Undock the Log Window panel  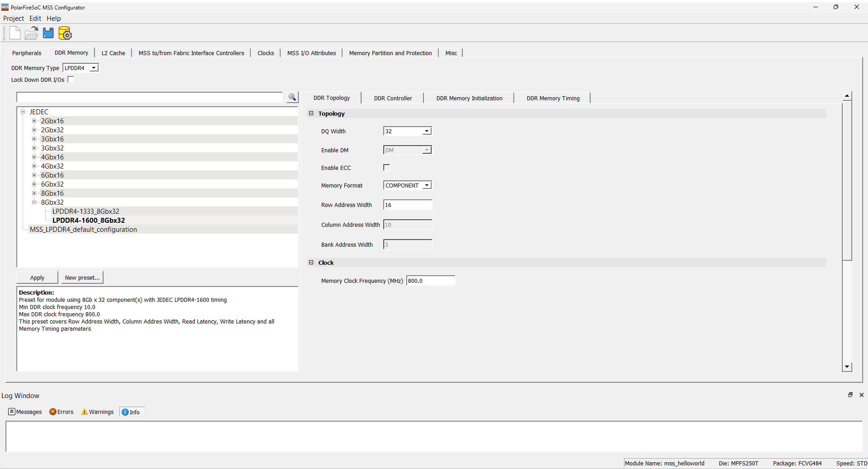pyautogui.click(x=850, y=395)
